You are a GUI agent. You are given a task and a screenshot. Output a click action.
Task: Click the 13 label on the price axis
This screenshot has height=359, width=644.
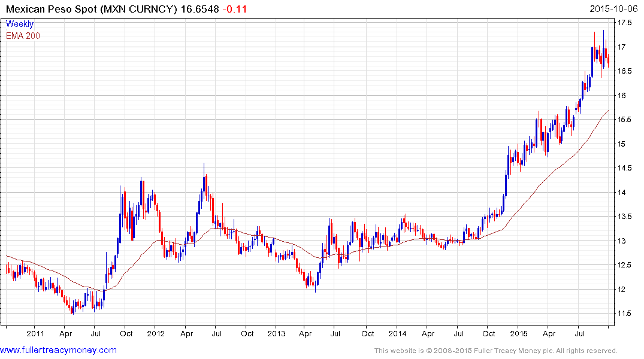(x=622, y=241)
